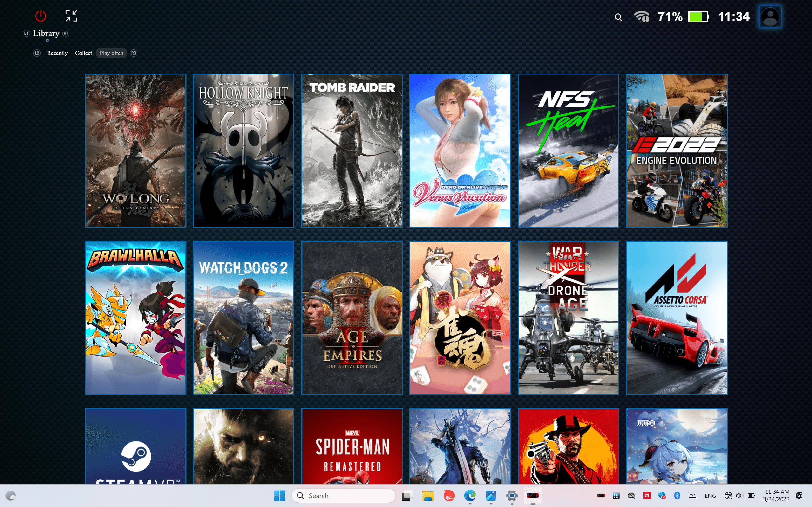Open AMD Radeon software from the system tray
The width and height of the screenshot is (812, 507).
646,495
